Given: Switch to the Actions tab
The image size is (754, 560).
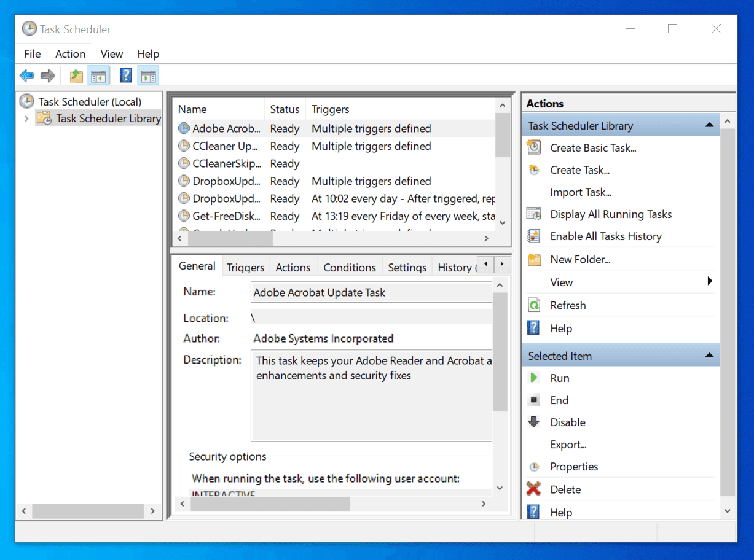Looking at the screenshot, I should point(293,267).
